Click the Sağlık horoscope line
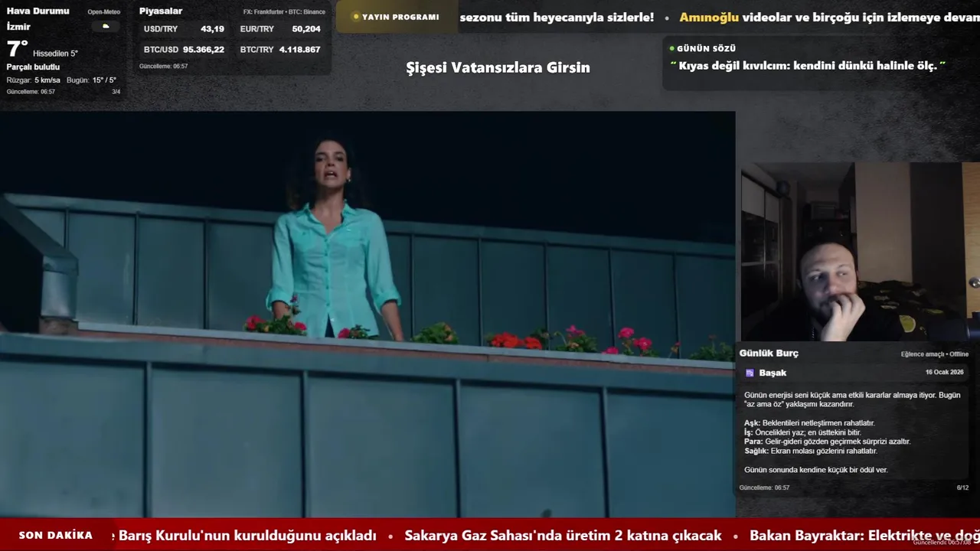This screenshot has width=980, height=551. pos(810,451)
